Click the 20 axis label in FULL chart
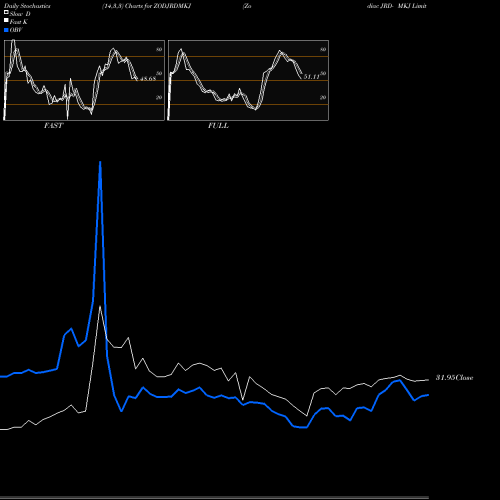Image resolution: width=500 pixels, height=500 pixels. (x=323, y=97)
